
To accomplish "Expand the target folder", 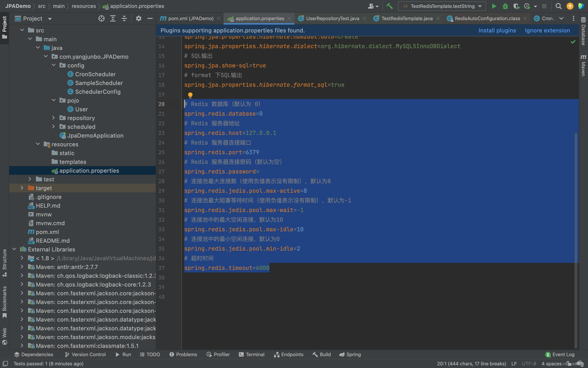I will point(22,188).
